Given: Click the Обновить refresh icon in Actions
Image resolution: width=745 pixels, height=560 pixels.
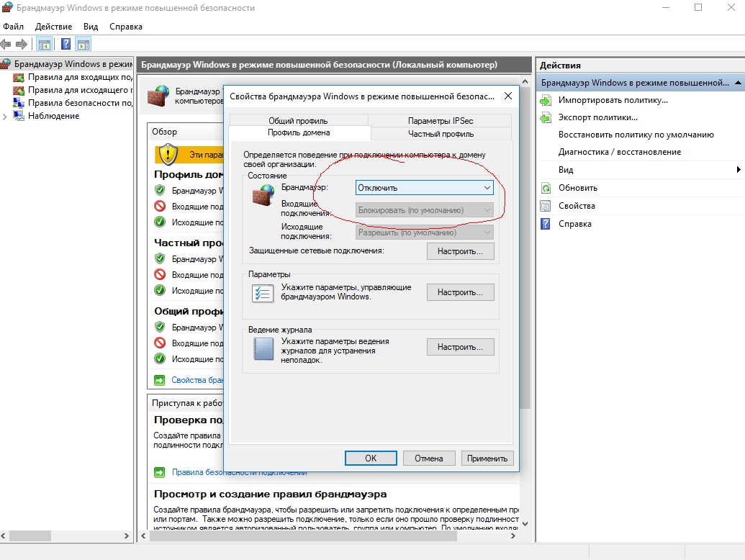Looking at the screenshot, I should [546, 188].
